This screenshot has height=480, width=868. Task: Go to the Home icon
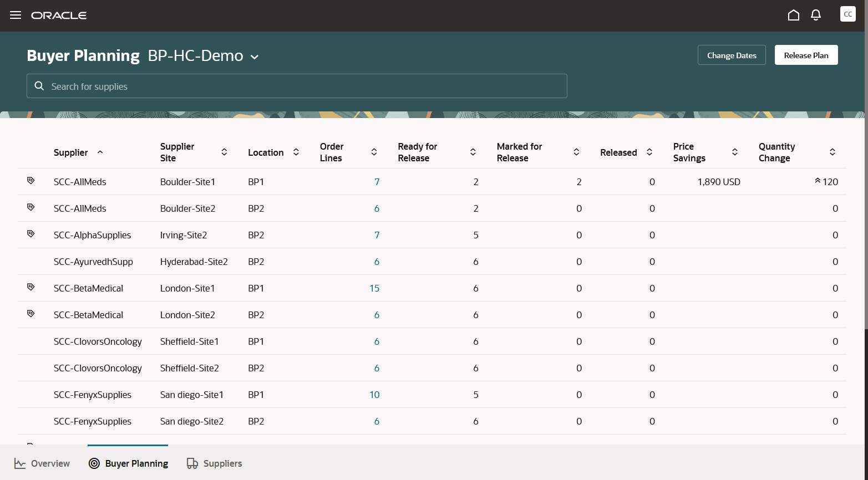point(794,15)
